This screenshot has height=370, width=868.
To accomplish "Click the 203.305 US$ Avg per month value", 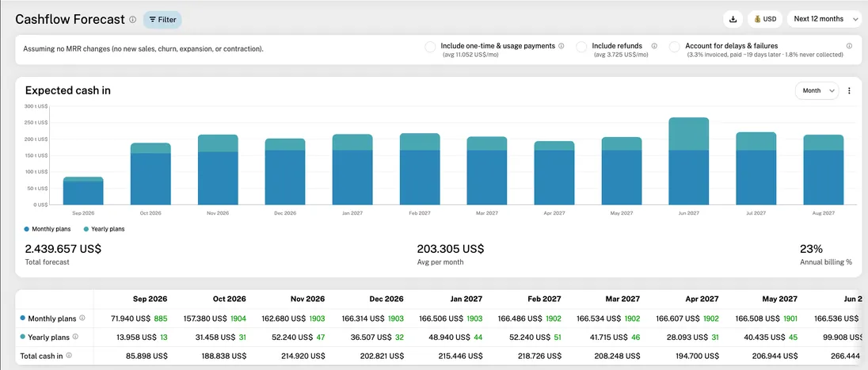I will pos(451,249).
